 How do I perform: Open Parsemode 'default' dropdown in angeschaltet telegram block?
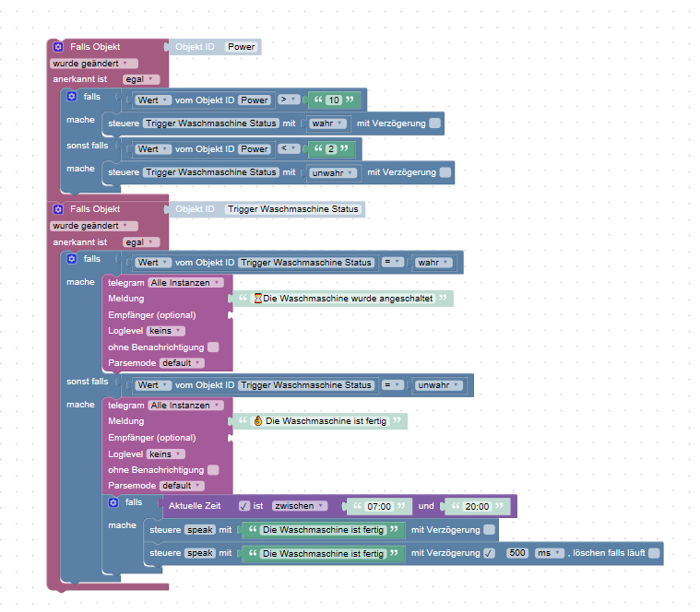(x=182, y=363)
